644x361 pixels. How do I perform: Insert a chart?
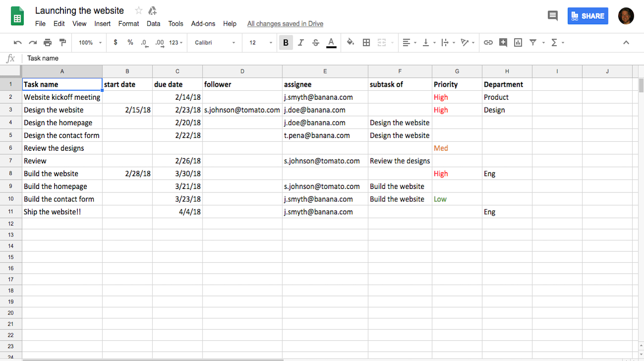[x=518, y=42]
